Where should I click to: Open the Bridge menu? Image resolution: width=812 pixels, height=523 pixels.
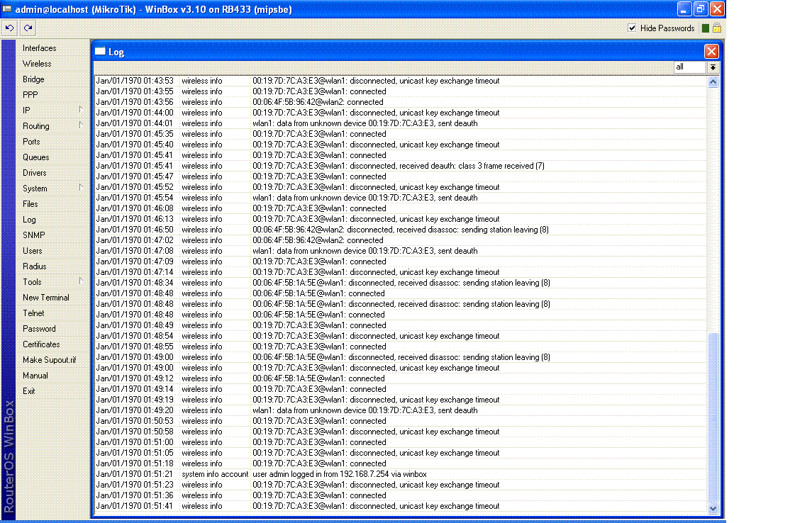pyautogui.click(x=33, y=79)
